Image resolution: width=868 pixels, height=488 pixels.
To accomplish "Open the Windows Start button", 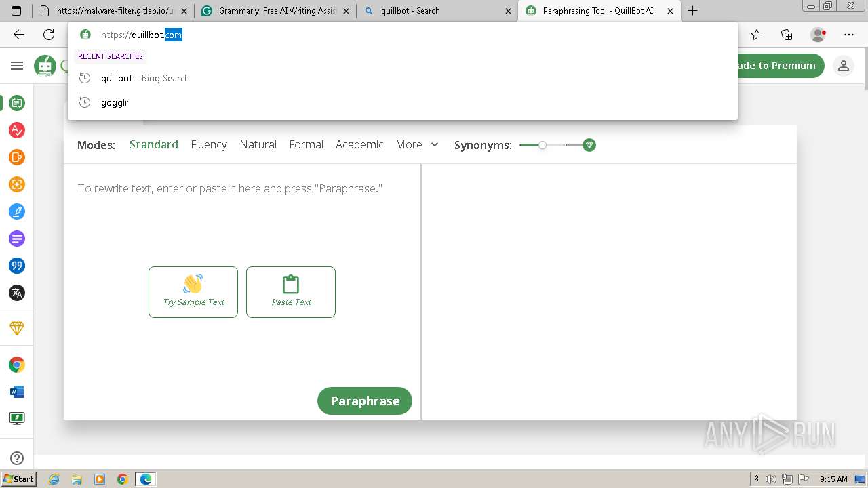I will coord(18,479).
